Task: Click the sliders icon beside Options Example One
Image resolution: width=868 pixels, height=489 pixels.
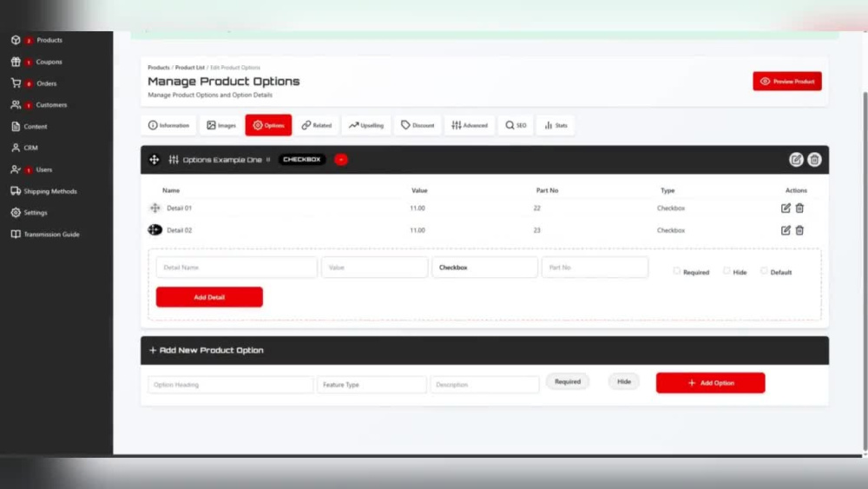Action: [174, 160]
